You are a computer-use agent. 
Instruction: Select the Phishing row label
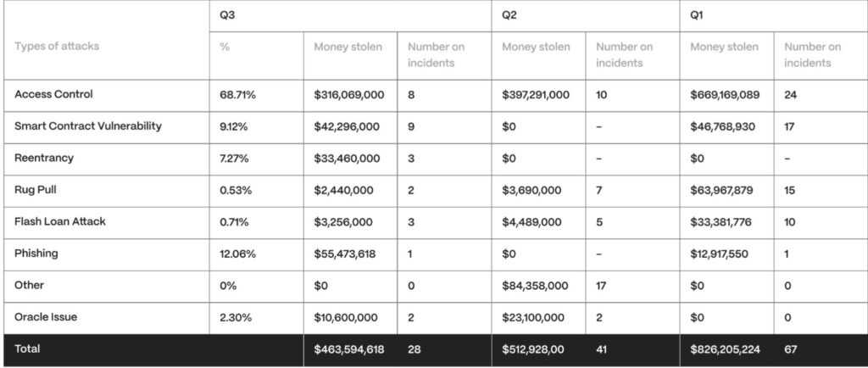36,254
